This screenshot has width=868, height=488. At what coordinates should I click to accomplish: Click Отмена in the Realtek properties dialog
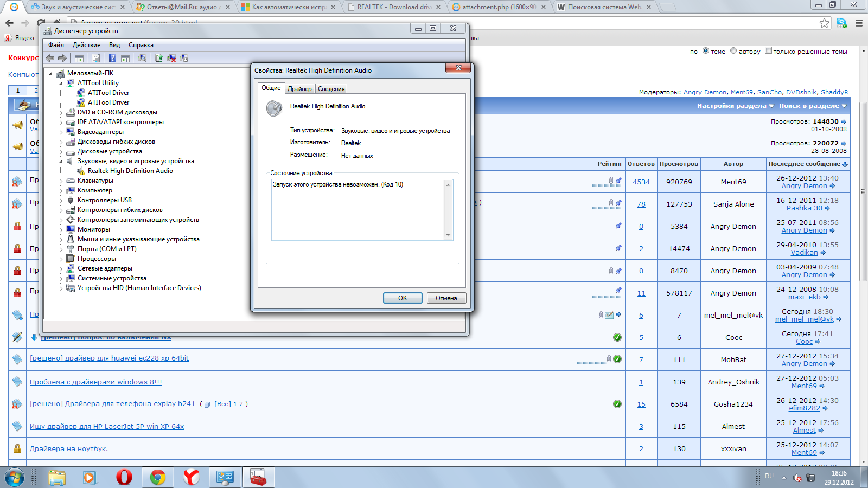click(446, 298)
